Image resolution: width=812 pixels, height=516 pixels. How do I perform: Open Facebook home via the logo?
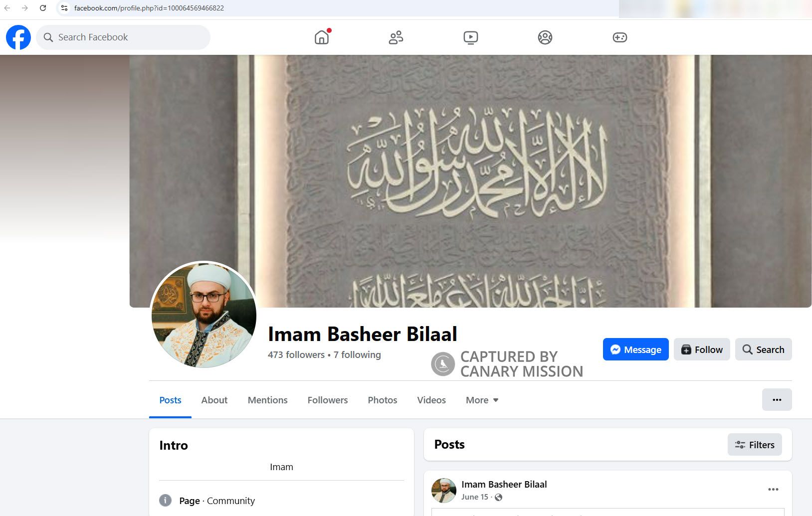click(x=18, y=37)
